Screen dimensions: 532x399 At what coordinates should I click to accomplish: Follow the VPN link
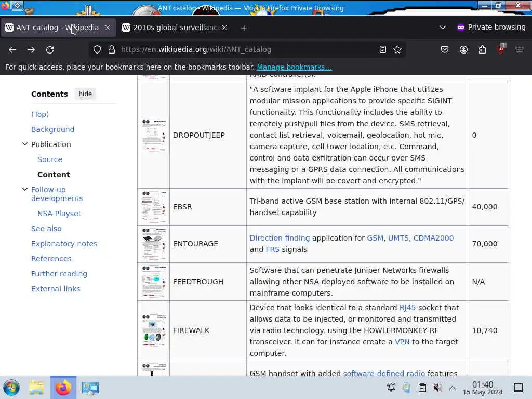tap(402, 342)
